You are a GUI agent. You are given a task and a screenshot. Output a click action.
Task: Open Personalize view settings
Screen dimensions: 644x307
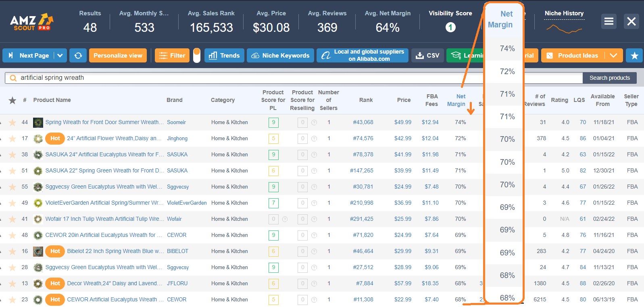pyautogui.click(x=118, y=56)
